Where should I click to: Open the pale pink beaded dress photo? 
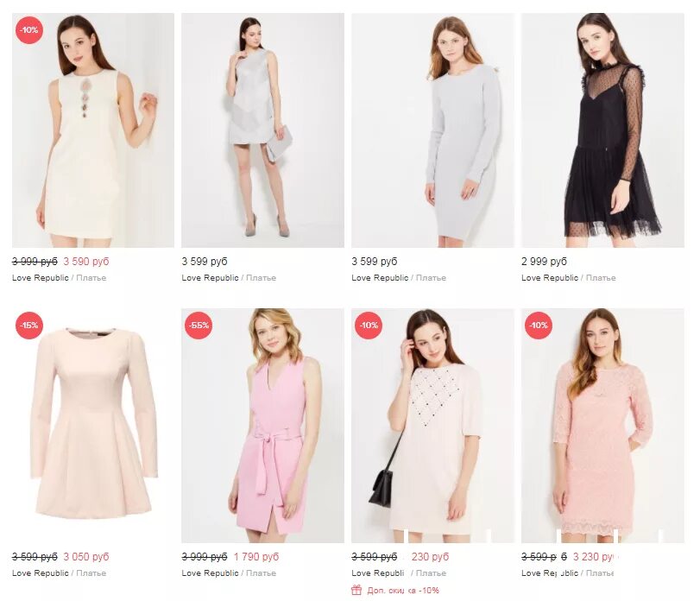click(432, 426)
